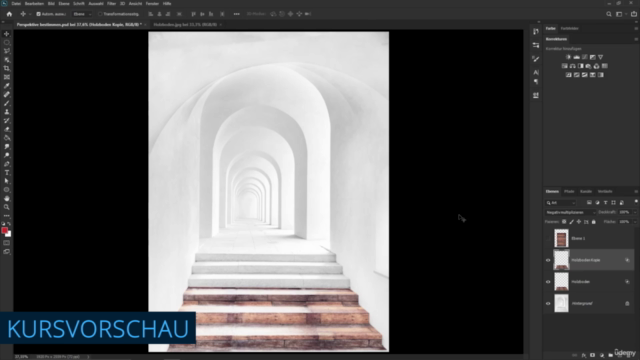Image resolution: width=640 pixels, height=360 pixels.
Task: Select the Gradient tool
Action: point(7,138)
